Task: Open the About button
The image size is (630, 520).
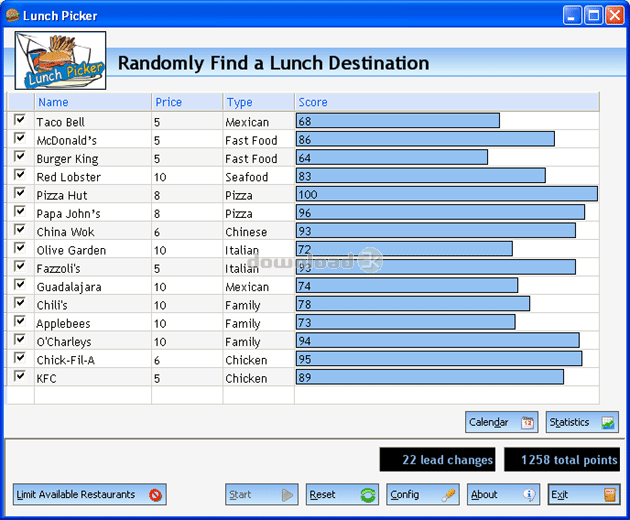Action: tap(503, 495)
